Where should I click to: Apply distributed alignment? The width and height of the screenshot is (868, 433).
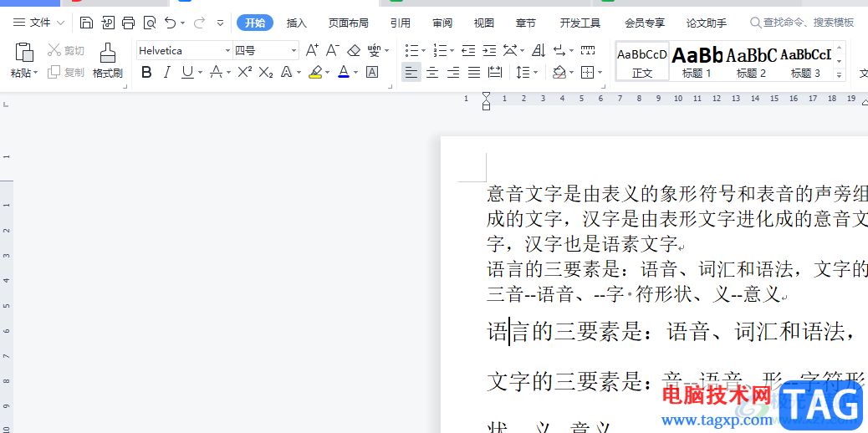tap(495, 72)
